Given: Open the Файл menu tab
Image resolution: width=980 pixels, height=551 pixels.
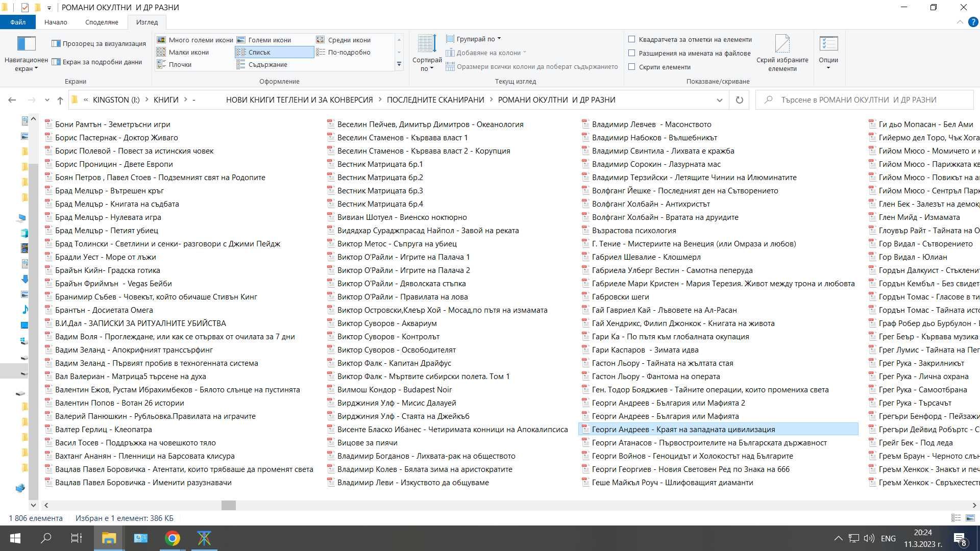Looking at the screenshot, I should [x=18, y=22].
